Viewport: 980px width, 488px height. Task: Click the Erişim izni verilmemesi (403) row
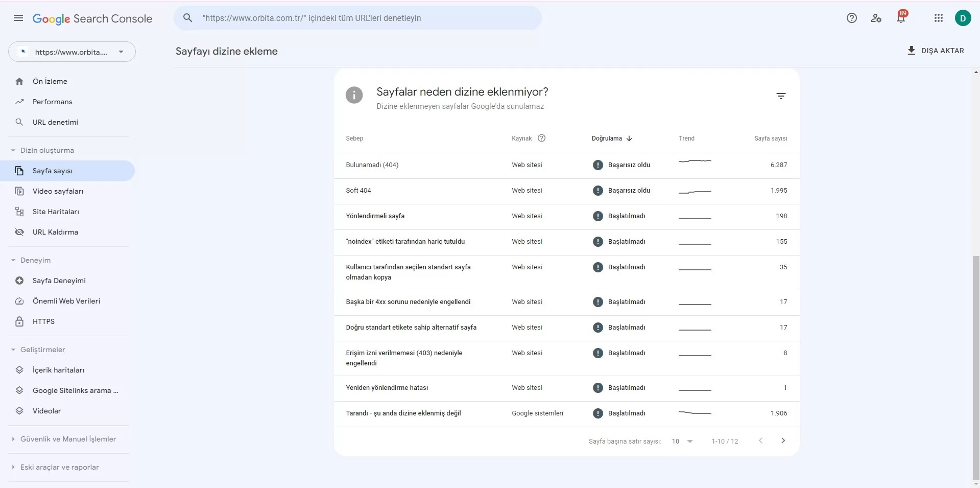coord(566,358)
